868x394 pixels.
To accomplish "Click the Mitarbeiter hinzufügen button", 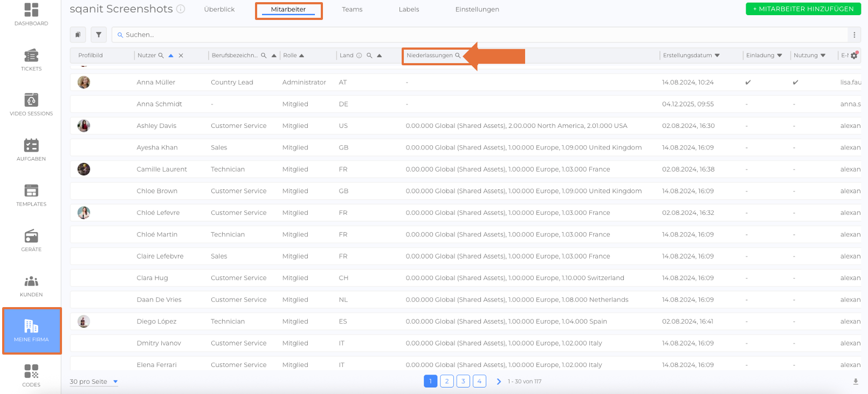I will [803, 9].
